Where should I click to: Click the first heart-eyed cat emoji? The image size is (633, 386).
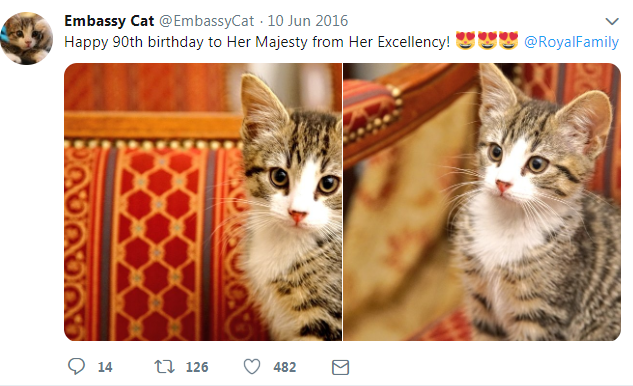pos(465,41)
